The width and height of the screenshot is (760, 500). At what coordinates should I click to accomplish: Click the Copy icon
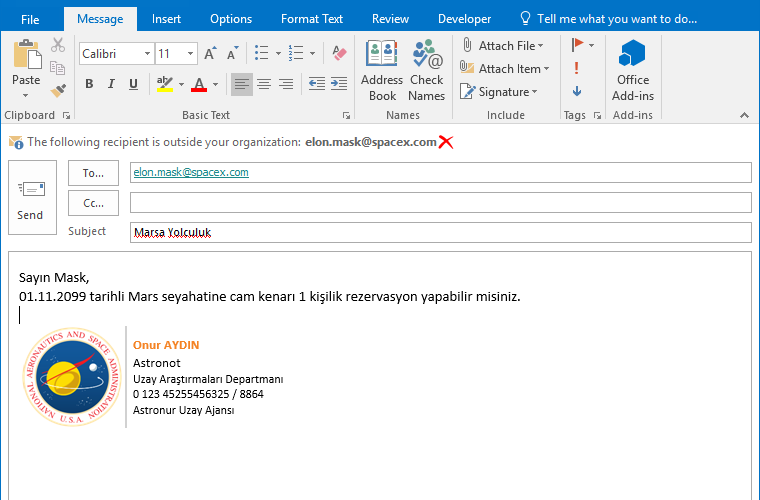(x=57, y=68)
